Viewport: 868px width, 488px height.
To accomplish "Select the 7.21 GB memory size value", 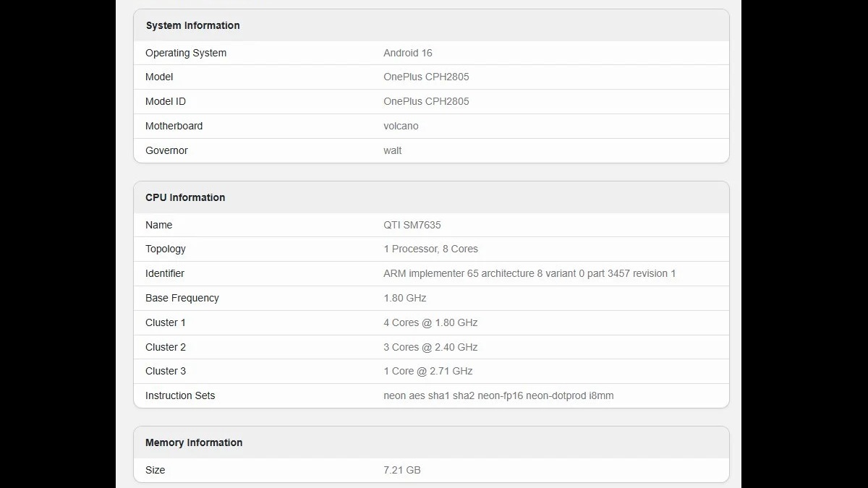I will 402,470.
